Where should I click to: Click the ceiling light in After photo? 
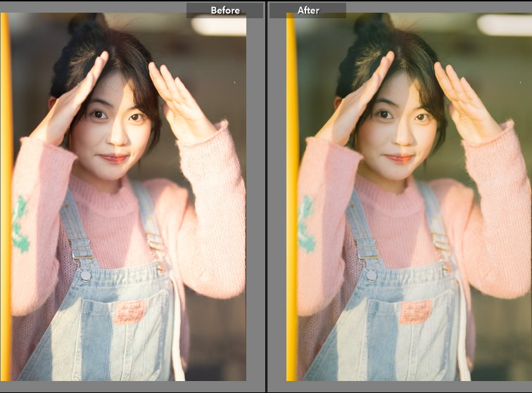(504, 25)
